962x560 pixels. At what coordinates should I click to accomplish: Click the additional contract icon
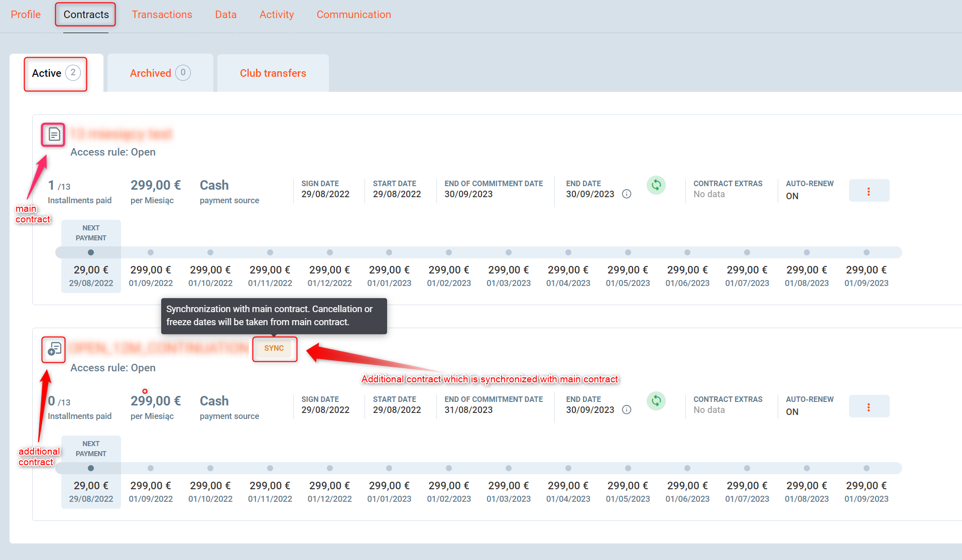[x=54, y=349]
